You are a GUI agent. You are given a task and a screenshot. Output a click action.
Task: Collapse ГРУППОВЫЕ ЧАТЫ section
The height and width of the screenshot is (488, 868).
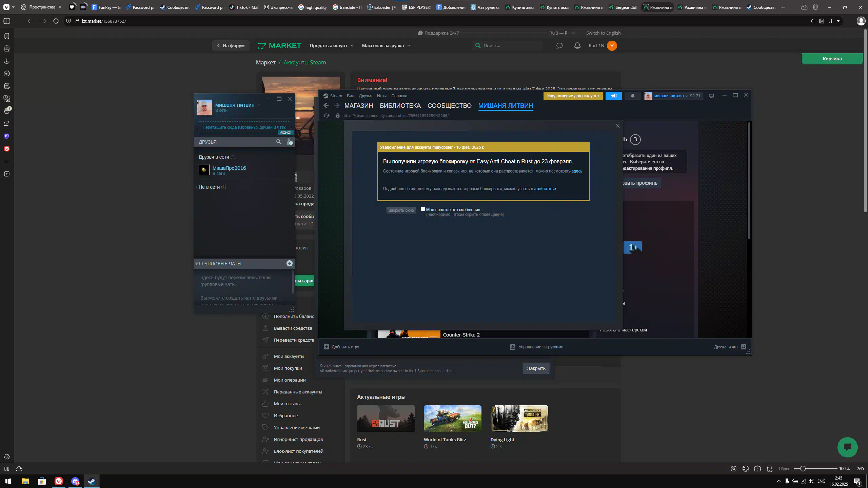(x=196, y=264)
